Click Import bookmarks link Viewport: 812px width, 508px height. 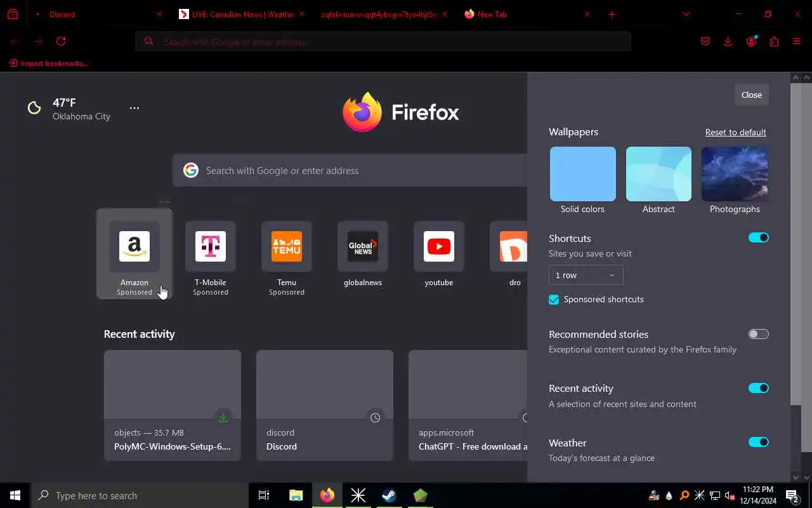tap(49, 63)
